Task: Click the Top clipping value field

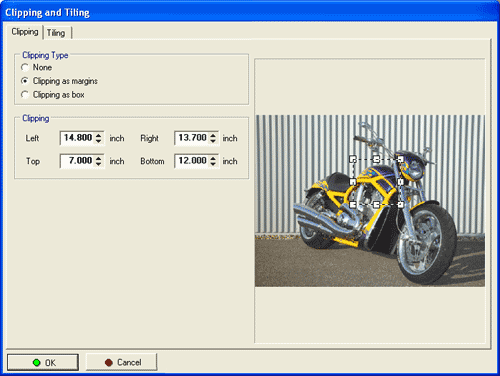Action: click(78, 161)
